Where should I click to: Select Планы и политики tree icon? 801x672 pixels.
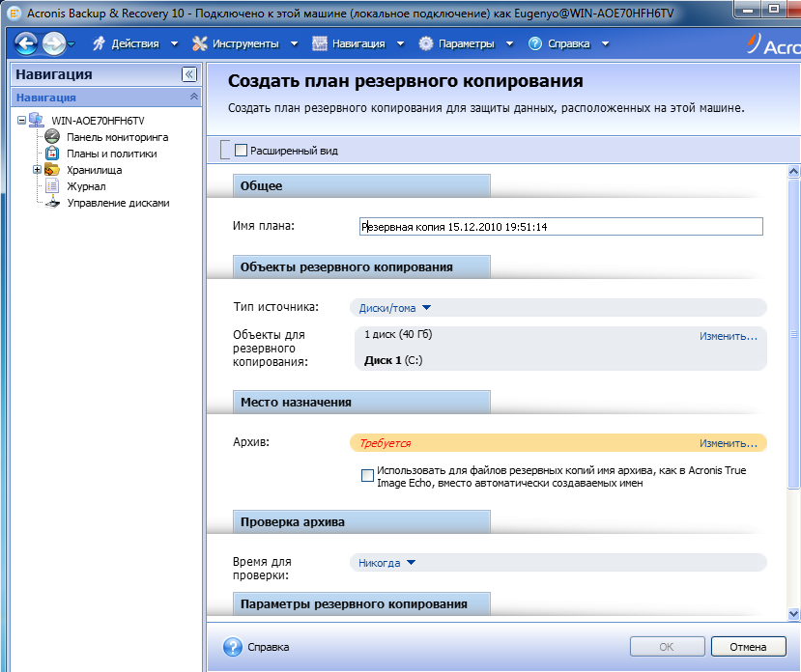(52, 154)
